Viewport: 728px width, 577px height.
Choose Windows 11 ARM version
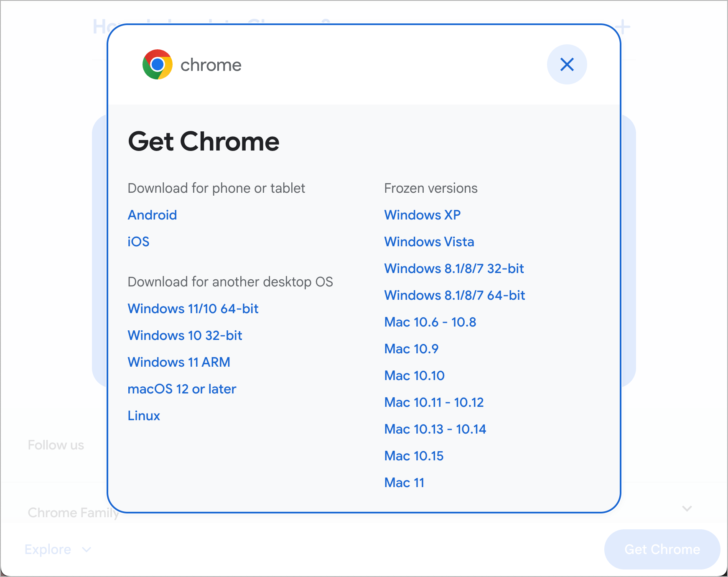click(178, 362)
